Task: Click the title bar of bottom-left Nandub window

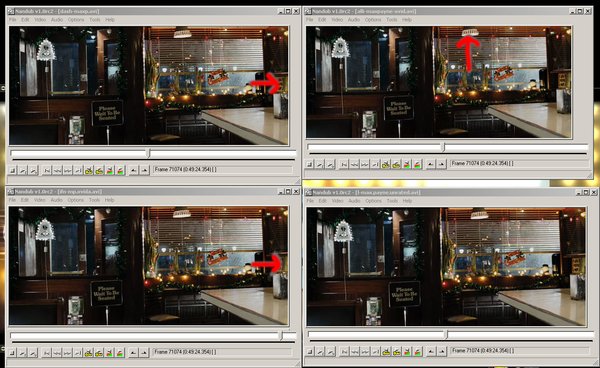Action: pos(153,191)
